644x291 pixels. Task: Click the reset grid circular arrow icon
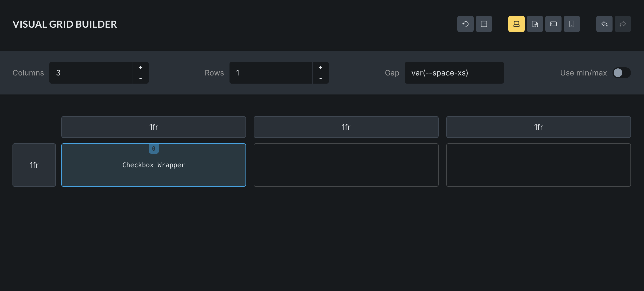tap(465, 24)
